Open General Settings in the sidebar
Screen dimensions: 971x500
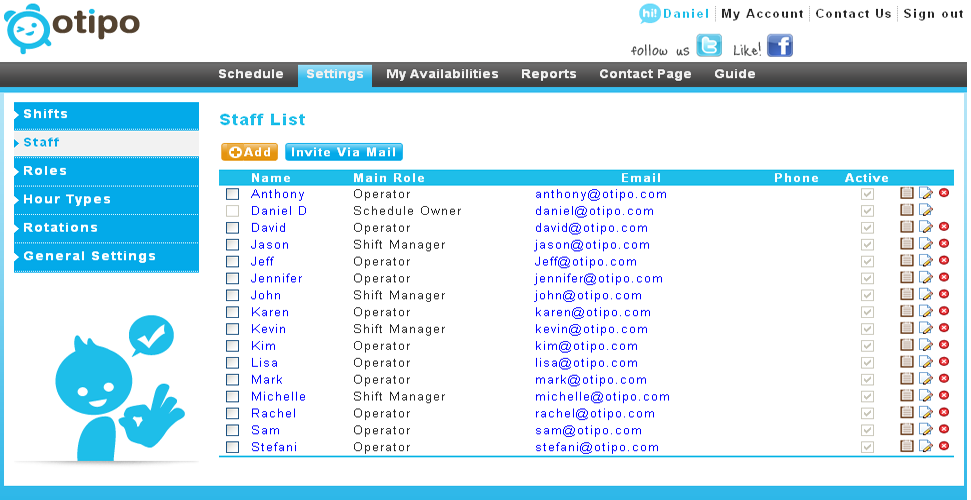[x=106, y=256]
